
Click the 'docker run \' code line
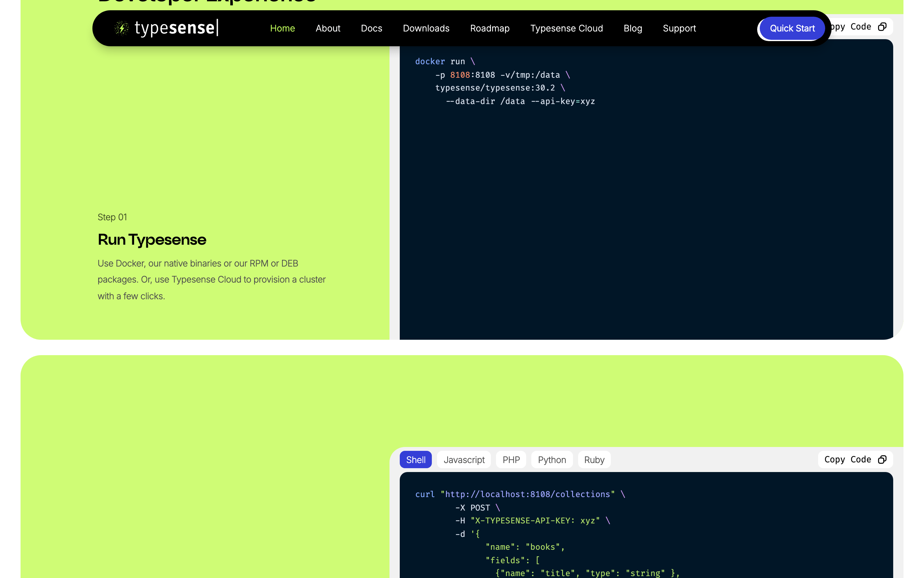click(x=445, y=62)
